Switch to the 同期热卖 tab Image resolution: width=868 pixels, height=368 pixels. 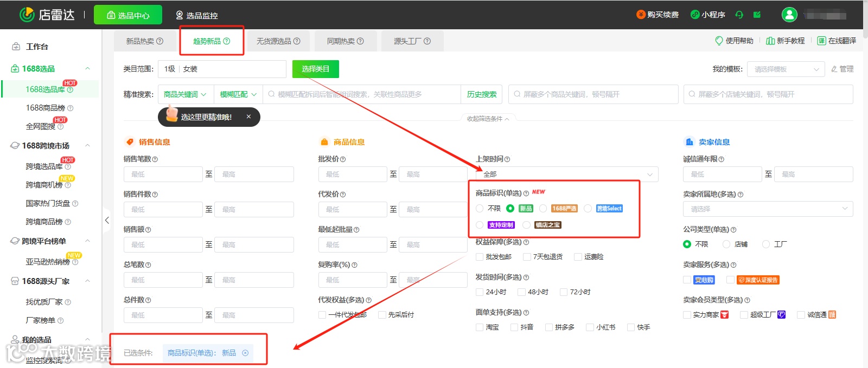pyautogui.click(x=345, y=41)
